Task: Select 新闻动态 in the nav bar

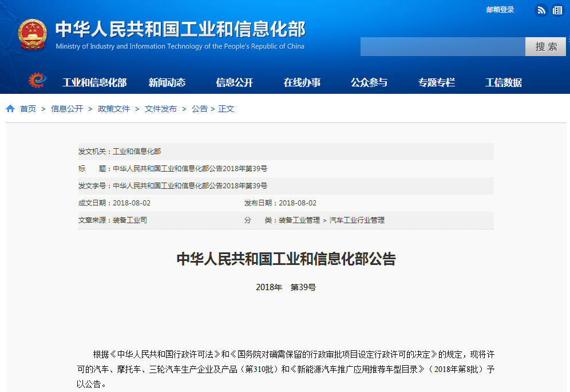Action: [x=167, y=82]
